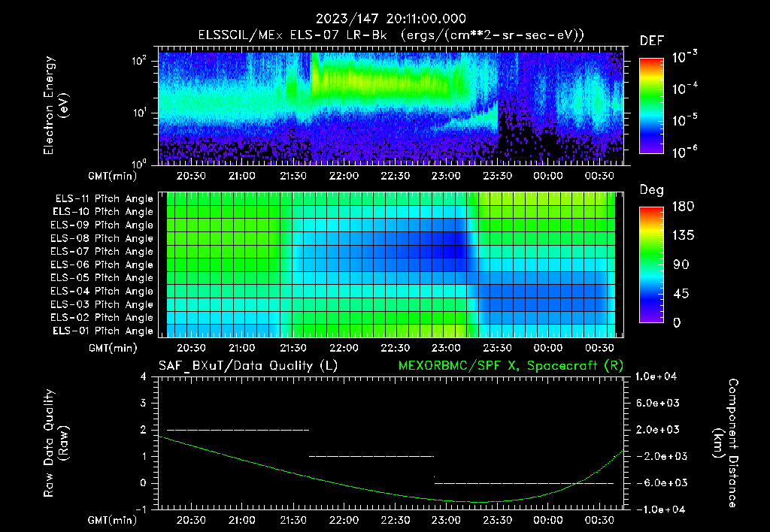The height and width of the screenshot is (532, 770).
Task: Click the Deg pitch-angle color bar
Action: click(x=651, y=264)
